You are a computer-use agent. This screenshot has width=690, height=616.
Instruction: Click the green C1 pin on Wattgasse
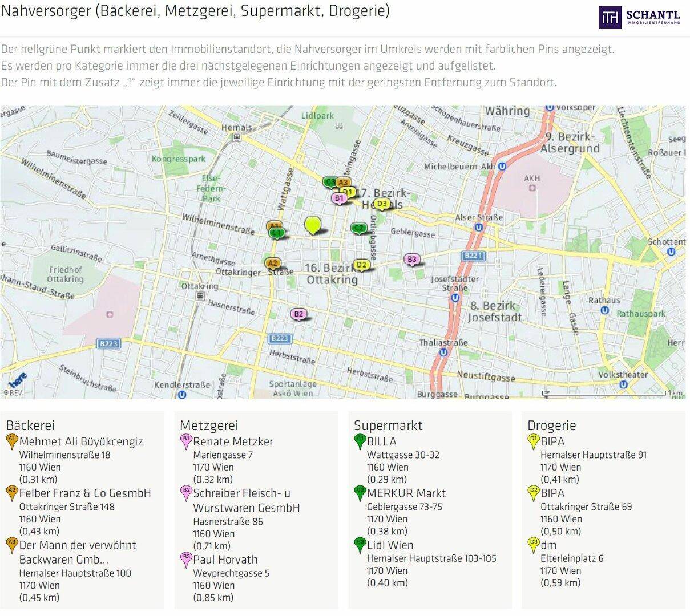click(277, 233)
